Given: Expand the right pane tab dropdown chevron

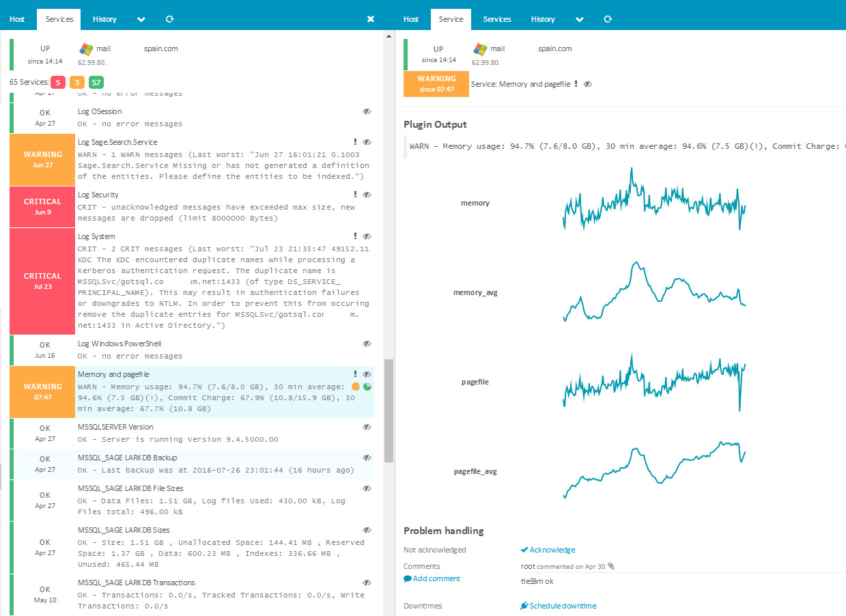Looking at the screenshot, I should point(580,19).
